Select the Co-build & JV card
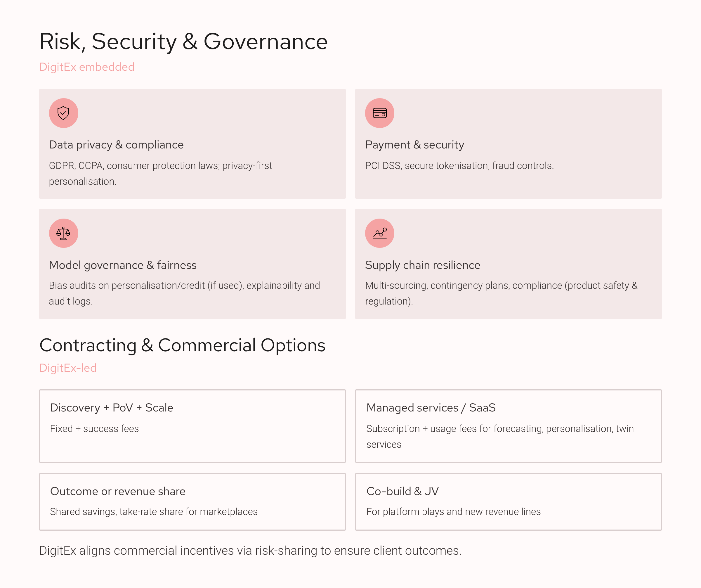Screen dimensions: 701x588 pyautogui.click(x=508, y=501)
